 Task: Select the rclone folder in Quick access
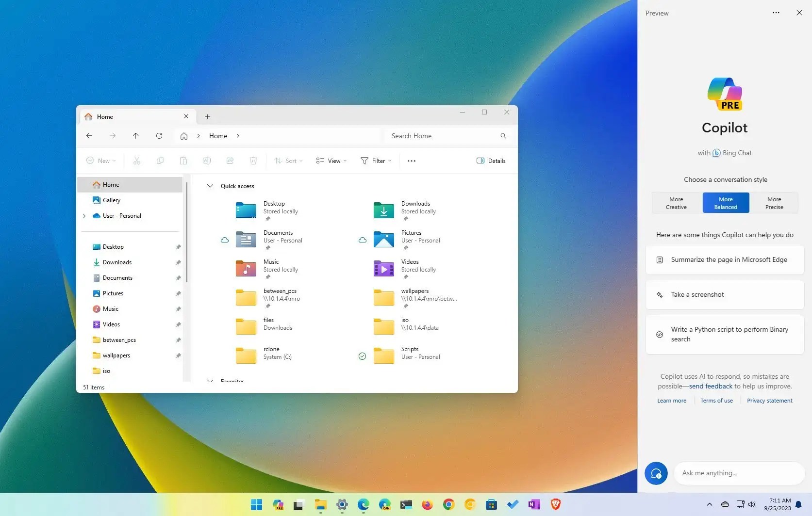(x=265, y=355)
